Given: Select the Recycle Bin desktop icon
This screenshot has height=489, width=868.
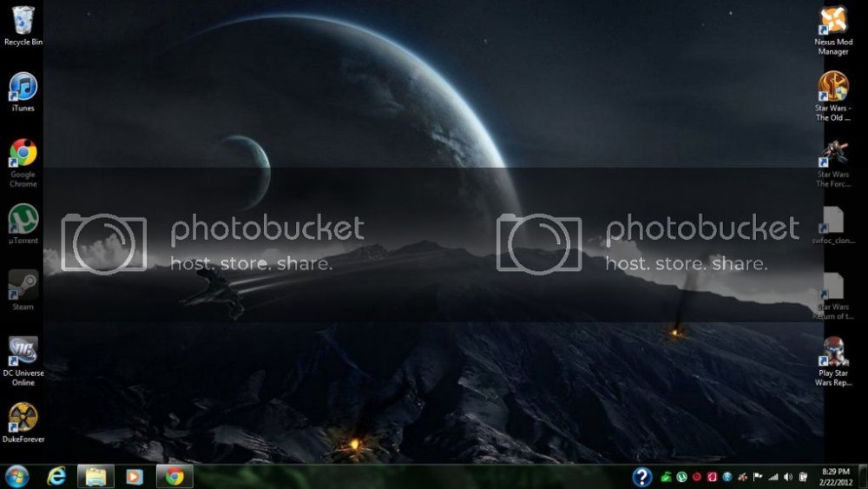Looking at the screenshot, I should (23, 25).
